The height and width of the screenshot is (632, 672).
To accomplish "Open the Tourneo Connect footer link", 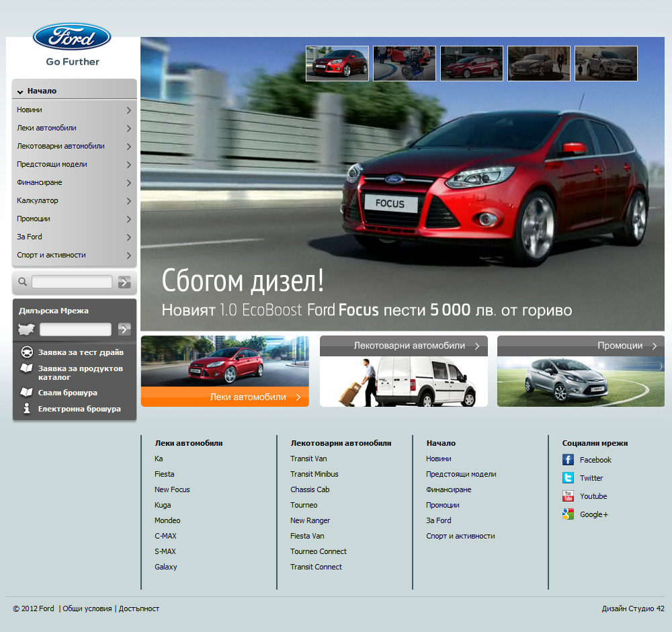I will click(318, 551).
